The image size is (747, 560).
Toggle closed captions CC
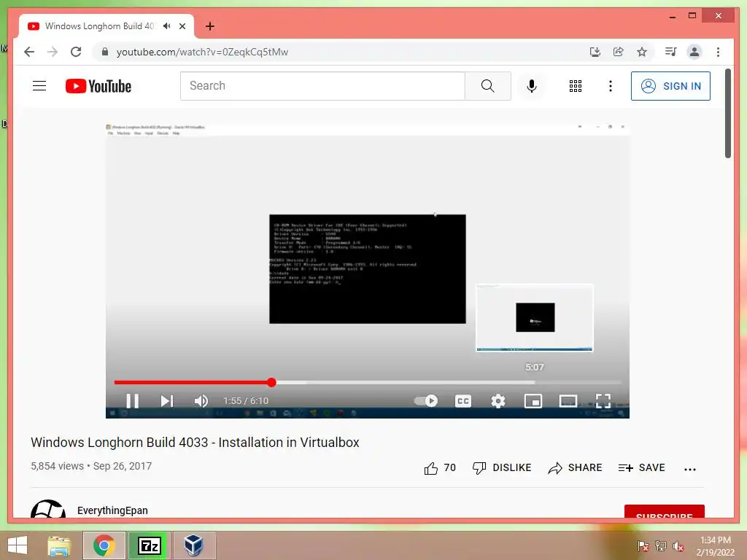click(463, 401)
